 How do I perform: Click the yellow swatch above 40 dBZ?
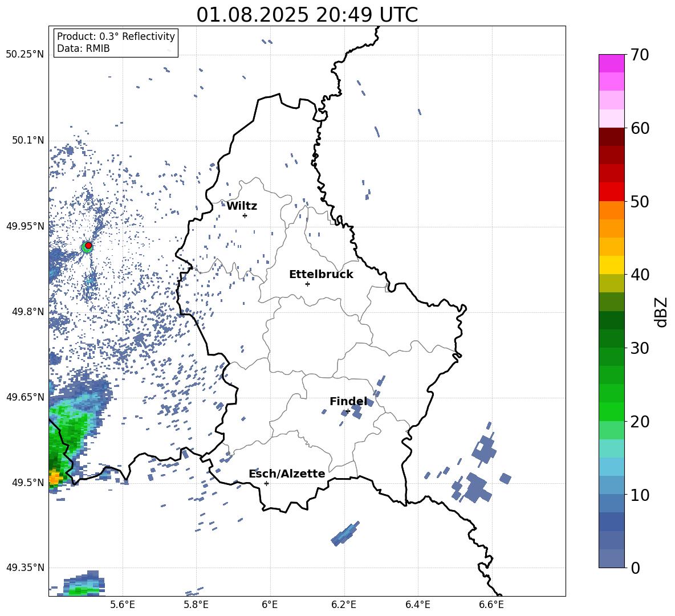coord(611,265)
